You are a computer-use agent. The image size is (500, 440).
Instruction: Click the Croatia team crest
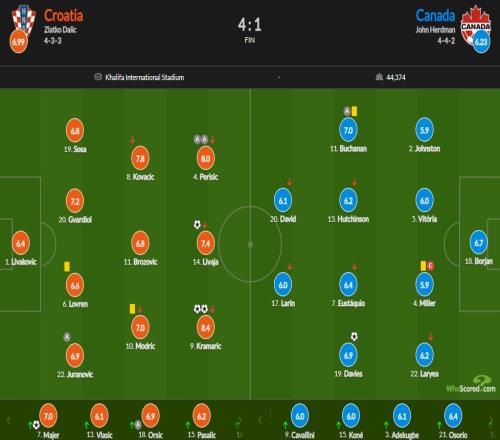[x=24, y=19]
